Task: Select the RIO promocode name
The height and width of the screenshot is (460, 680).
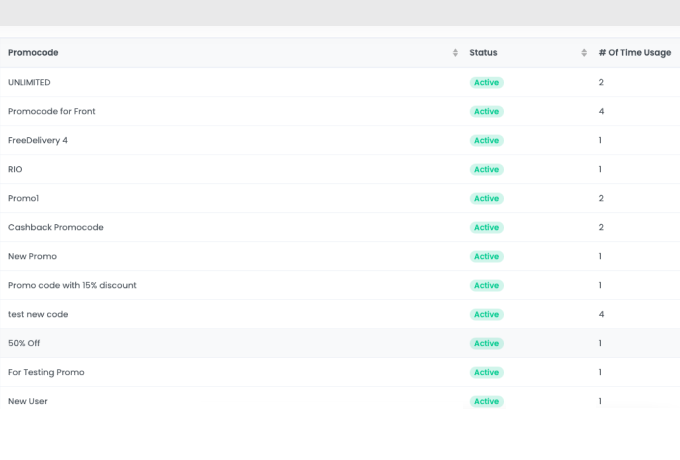Action: pyautogui.click(x=15, y=170)
